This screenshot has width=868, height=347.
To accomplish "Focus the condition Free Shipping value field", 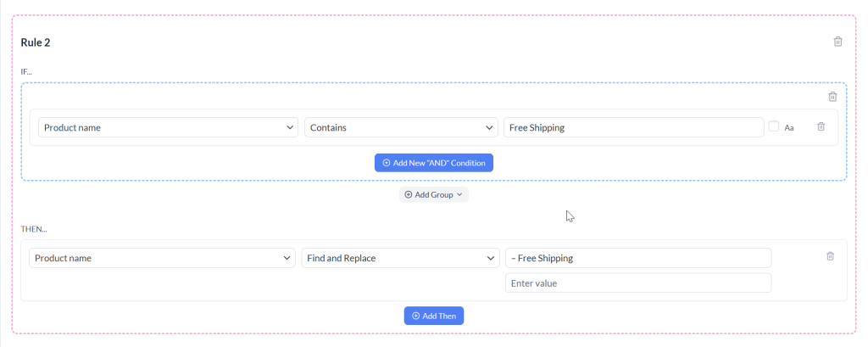I will click(x=634, y=127).
